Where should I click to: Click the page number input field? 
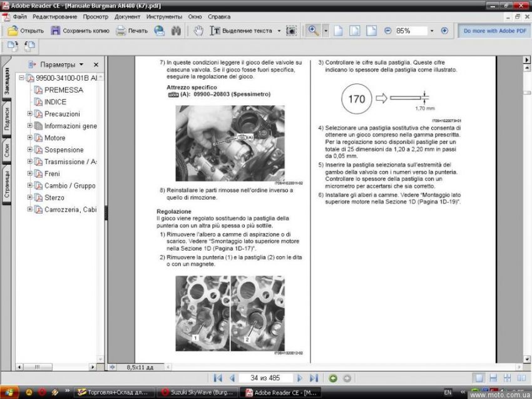point(265,378)
